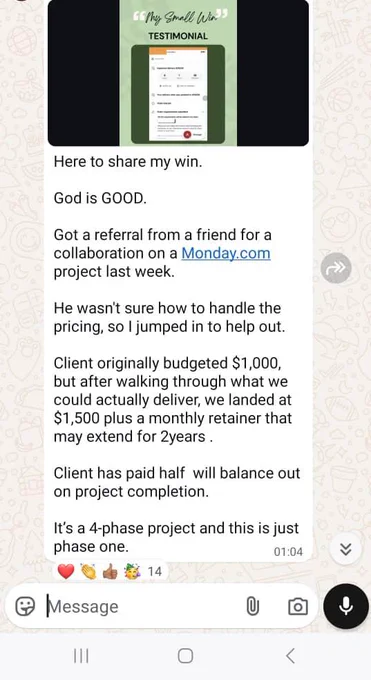Screen dimensions: 371x680
Task: Tap the paperclip attachment icon
Action: point(253,606)
